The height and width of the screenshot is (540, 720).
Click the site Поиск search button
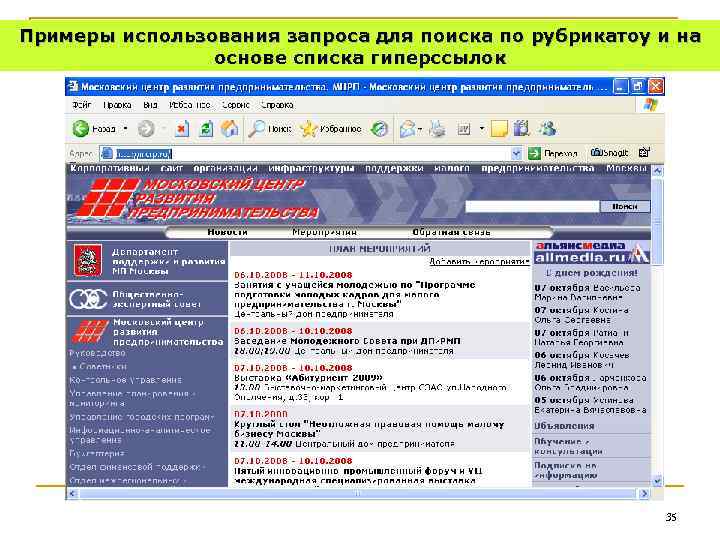625,207
